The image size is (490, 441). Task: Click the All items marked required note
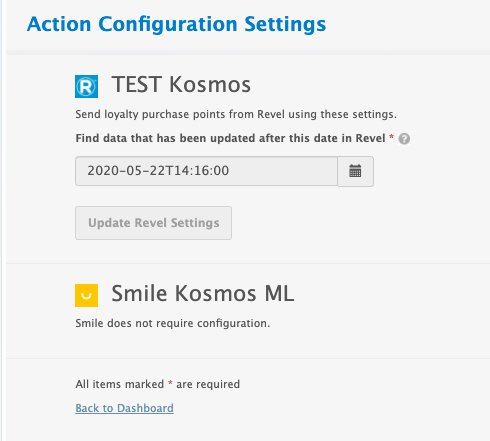158,384
